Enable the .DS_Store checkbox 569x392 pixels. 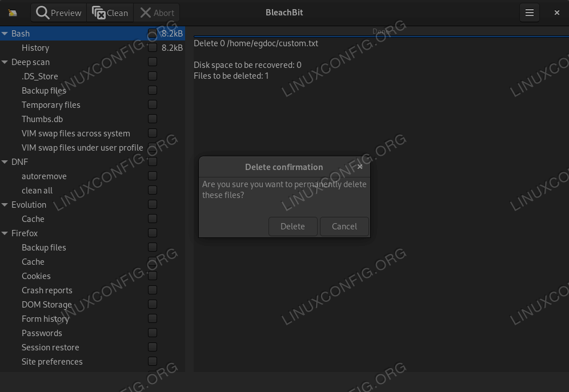pyautogui.click(x=153, y=76)
